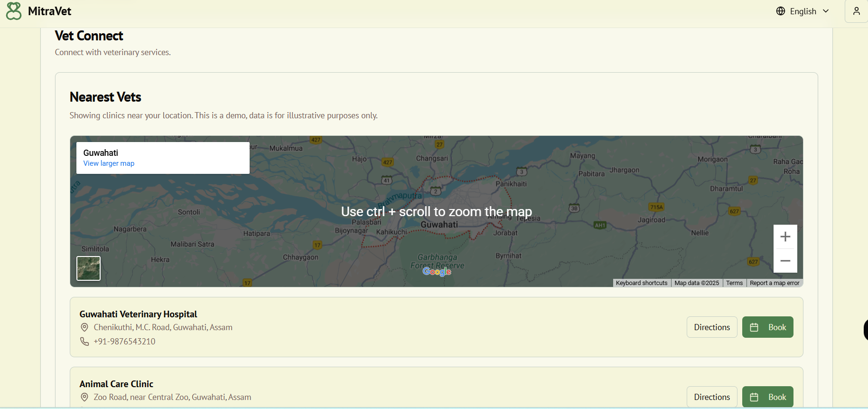Image resolution: width=868 pixels, height=409 pixels.
Task: Book Animal Care Clinic appointment
Action: 768,397
